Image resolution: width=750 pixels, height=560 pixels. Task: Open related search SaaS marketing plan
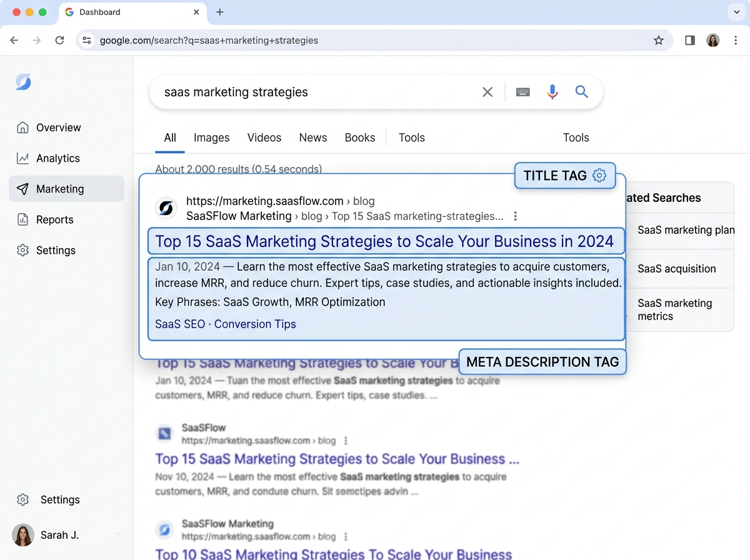pos(686,230)
